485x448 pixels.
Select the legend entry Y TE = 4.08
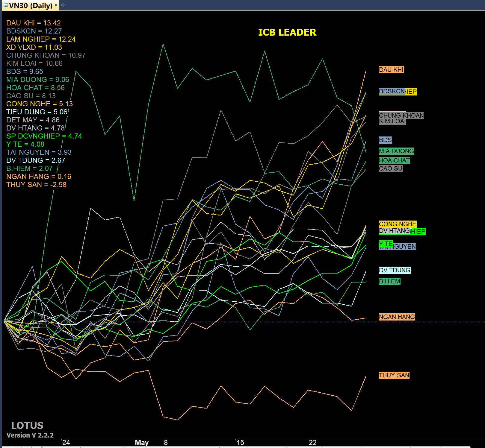(25, 144)
